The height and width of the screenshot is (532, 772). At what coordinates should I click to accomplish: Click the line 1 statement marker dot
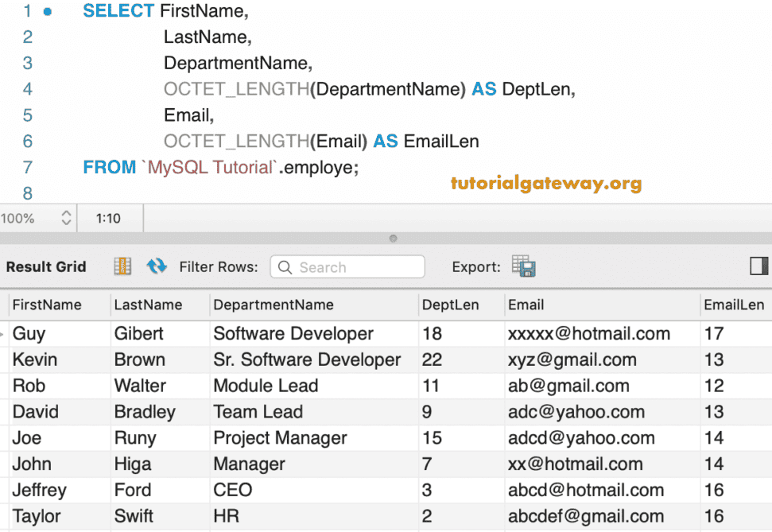[48, 12]
